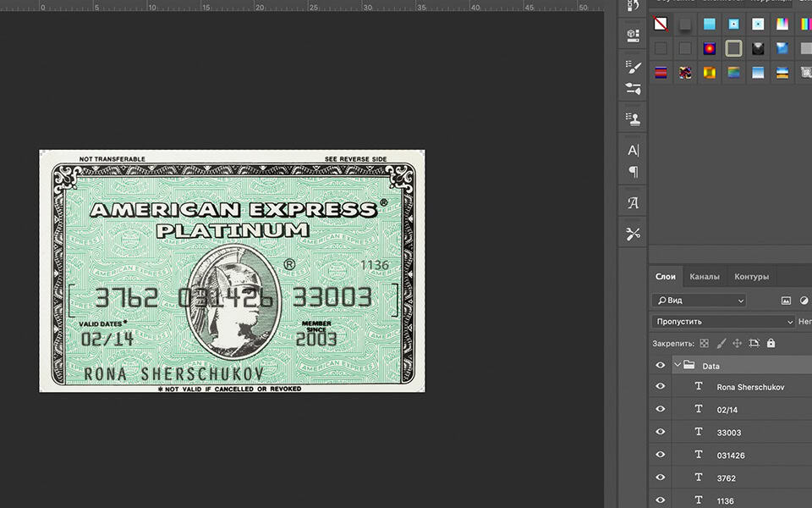Apply the red-yellow sunburst style swatch

(710, 48)
